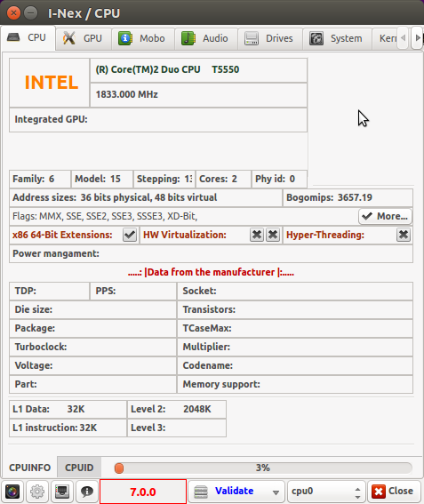Click the 7.0.0 version button

[x=143, y=492]
